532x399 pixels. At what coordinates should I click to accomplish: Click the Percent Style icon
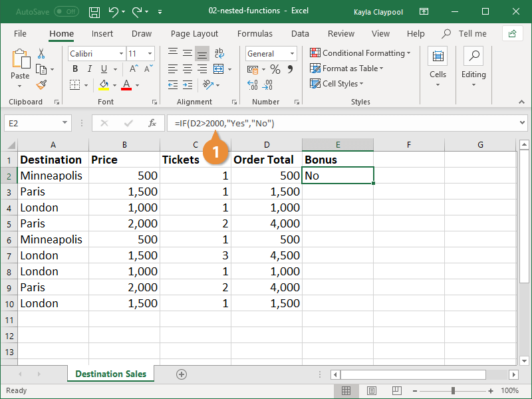tap(274, 69)
